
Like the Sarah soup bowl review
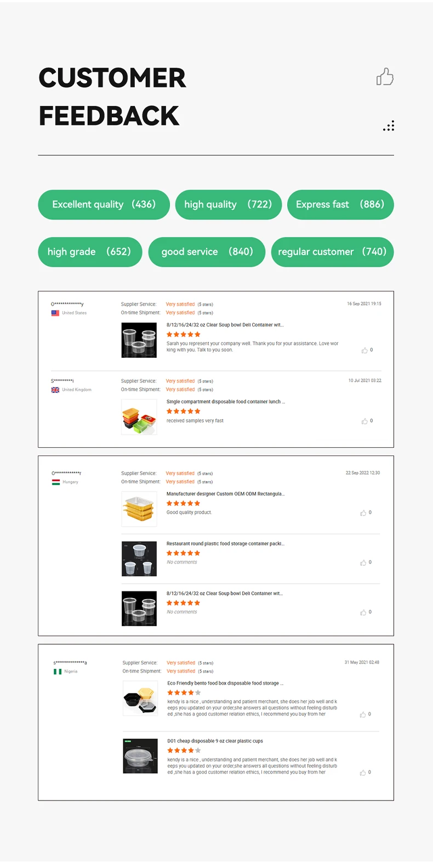(364, 351)
